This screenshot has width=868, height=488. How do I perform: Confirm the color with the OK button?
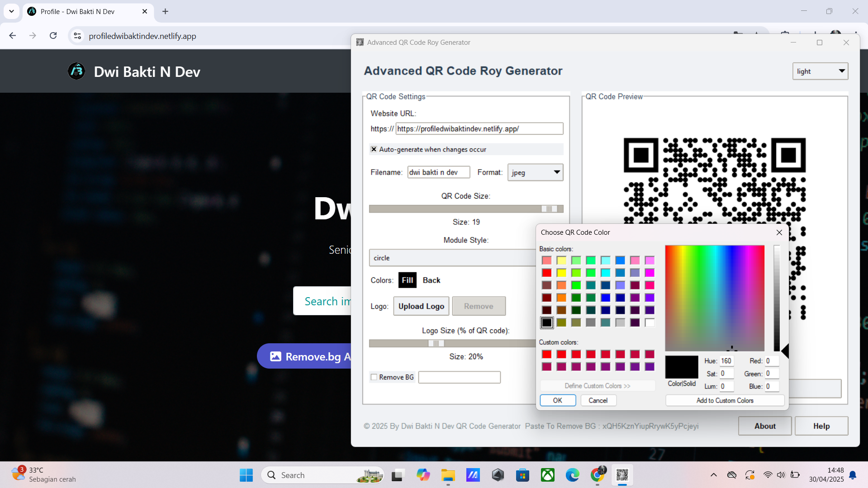558,400
